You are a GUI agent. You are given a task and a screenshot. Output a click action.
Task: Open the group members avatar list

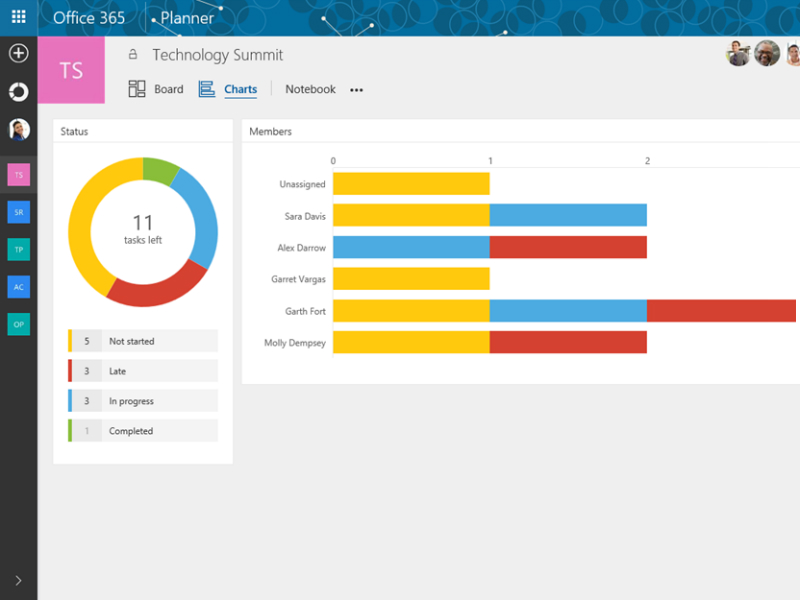(x=765, y=53)
